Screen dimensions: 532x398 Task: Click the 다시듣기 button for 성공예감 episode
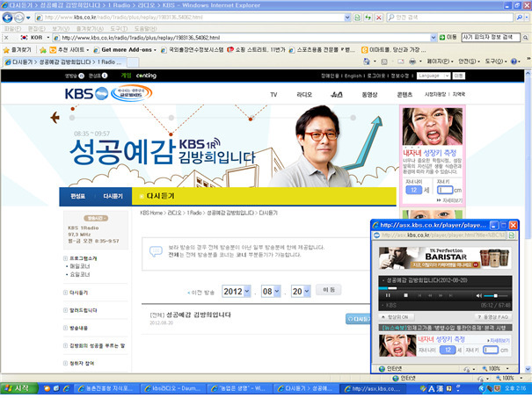point(358,319)
